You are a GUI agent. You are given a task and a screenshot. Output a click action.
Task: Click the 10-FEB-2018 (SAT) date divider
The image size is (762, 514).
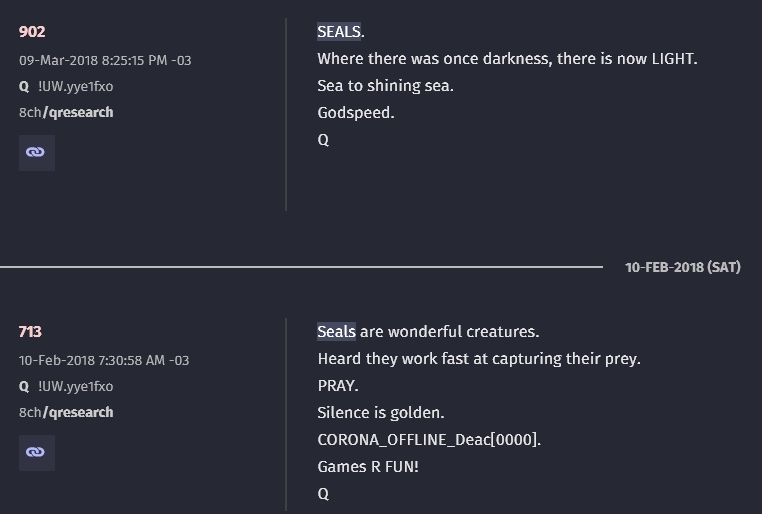(682, 267)
